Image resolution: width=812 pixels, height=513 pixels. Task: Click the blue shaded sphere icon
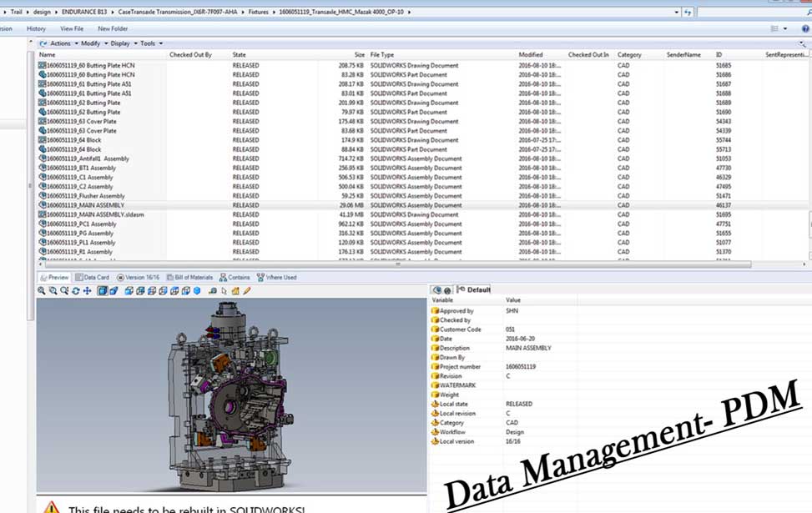tap(197, 291)
